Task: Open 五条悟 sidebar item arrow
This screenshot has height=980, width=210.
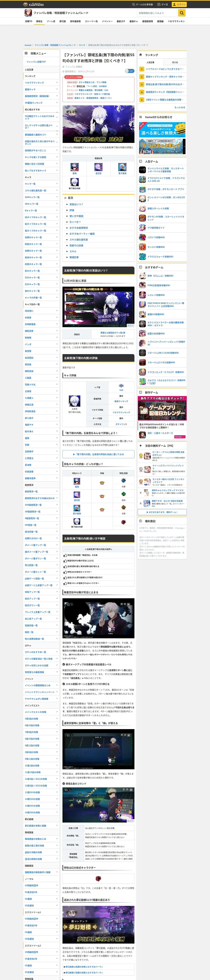Action: [57, 391]
